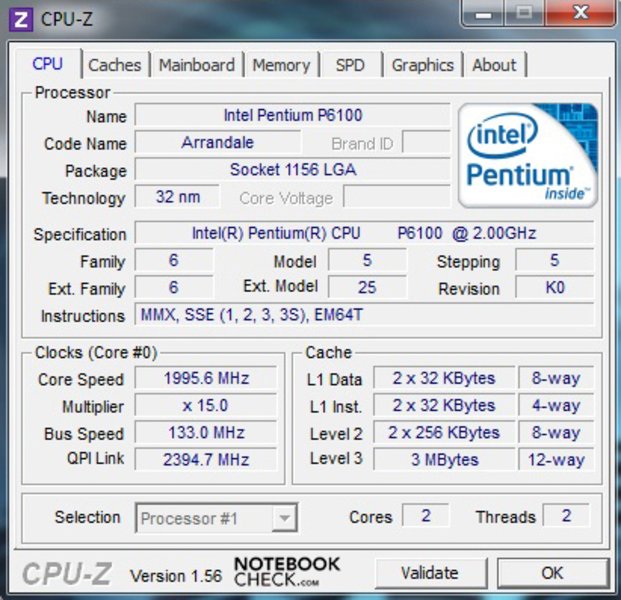Viewport: 621px width, 600px height.
Task: Click the L1 Inst. value 2 x 32 KBytes
Action: [x=444, y=406]
